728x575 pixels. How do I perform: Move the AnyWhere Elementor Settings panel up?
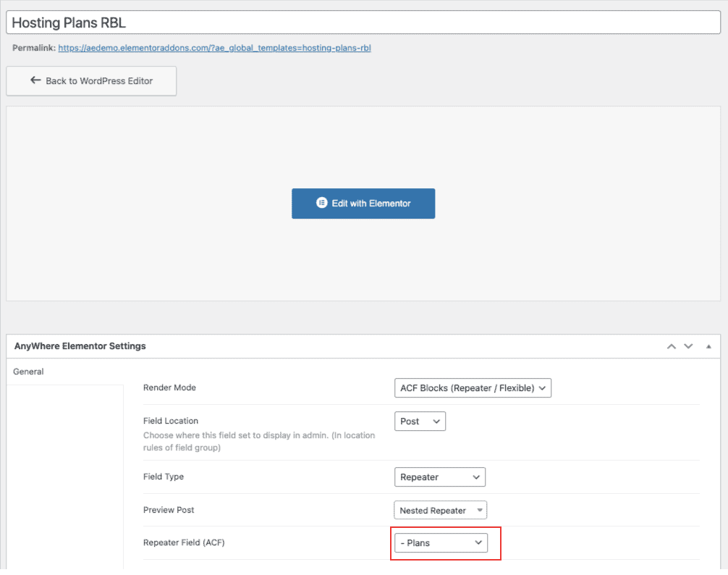(672, 346)
